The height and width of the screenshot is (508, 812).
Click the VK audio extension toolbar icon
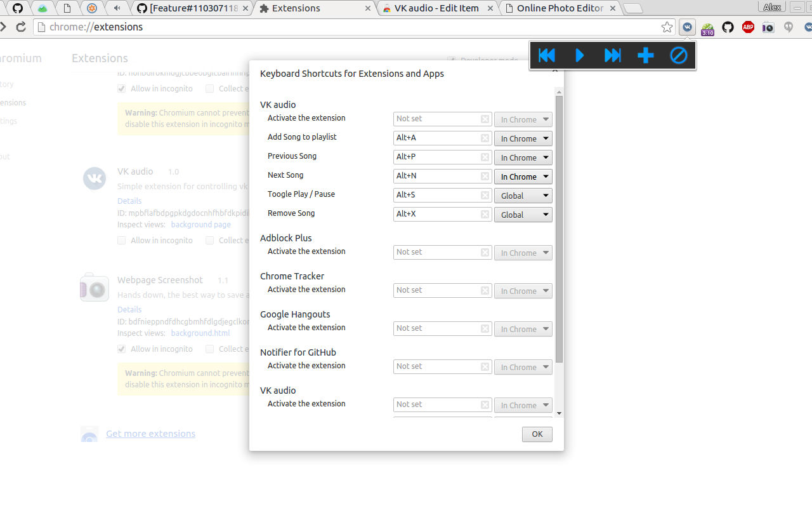(687, 27)
